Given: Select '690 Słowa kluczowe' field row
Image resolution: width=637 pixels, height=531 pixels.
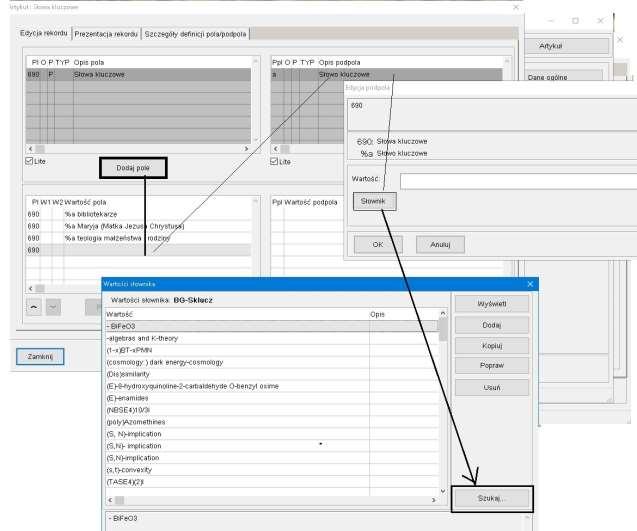Looking at the screenshot, I should point(139,74).
